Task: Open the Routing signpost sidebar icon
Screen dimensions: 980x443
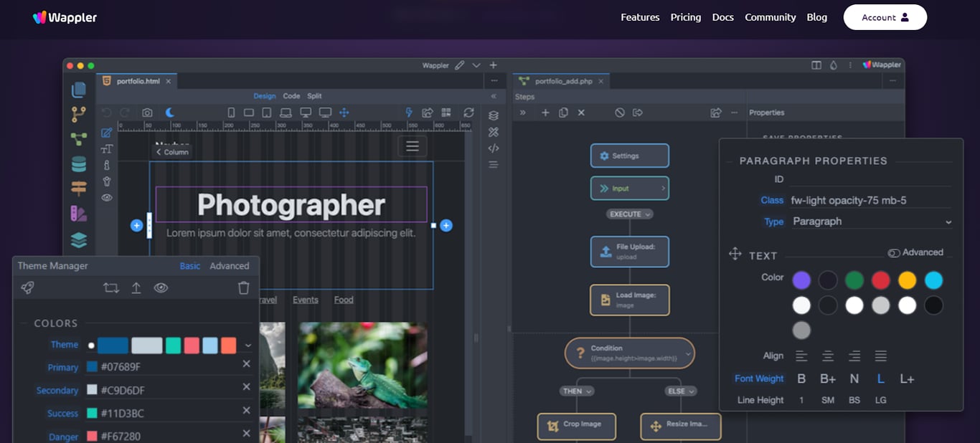Action: point(78,189)
